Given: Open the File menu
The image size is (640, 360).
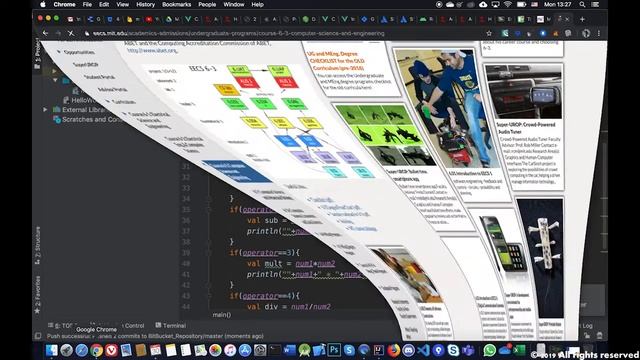Looking at the screenshot, I should (x=87, y=4).
